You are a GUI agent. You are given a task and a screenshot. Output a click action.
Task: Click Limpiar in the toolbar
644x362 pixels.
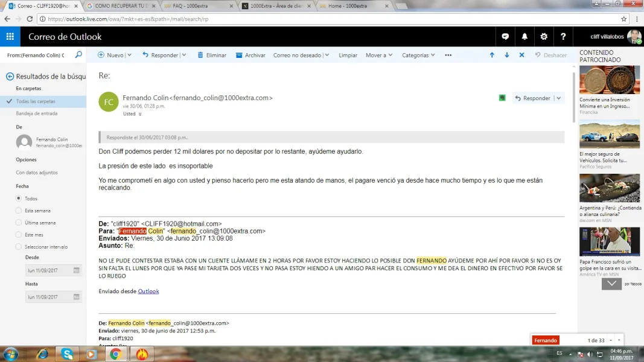point(348,55)
